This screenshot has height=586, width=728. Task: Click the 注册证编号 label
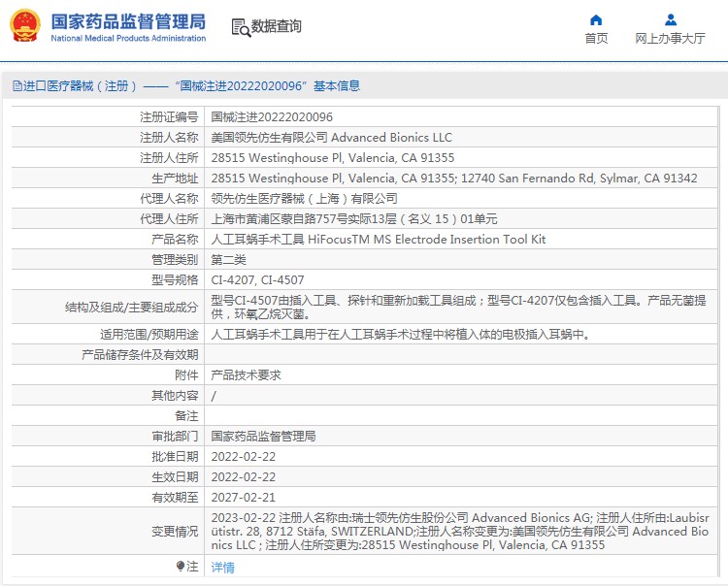(169, 117)
